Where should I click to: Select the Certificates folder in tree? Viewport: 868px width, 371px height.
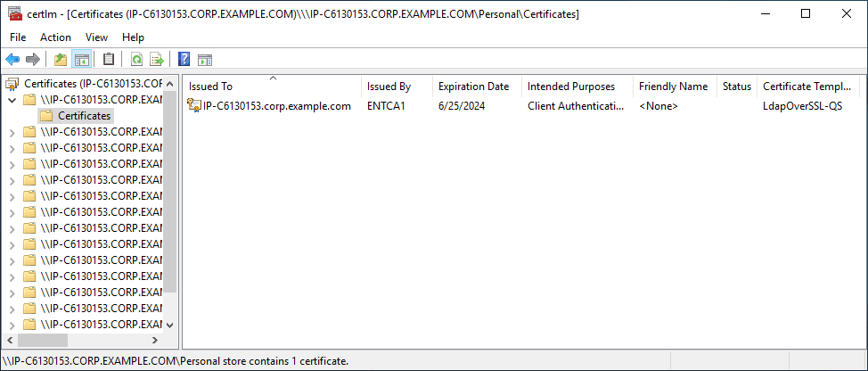click(84, 116)
